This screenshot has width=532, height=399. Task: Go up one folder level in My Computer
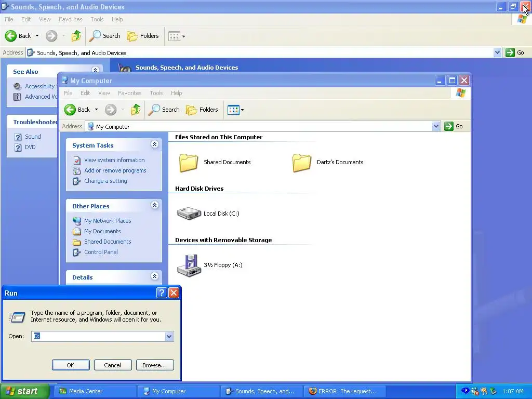click(x=136, y=110)
